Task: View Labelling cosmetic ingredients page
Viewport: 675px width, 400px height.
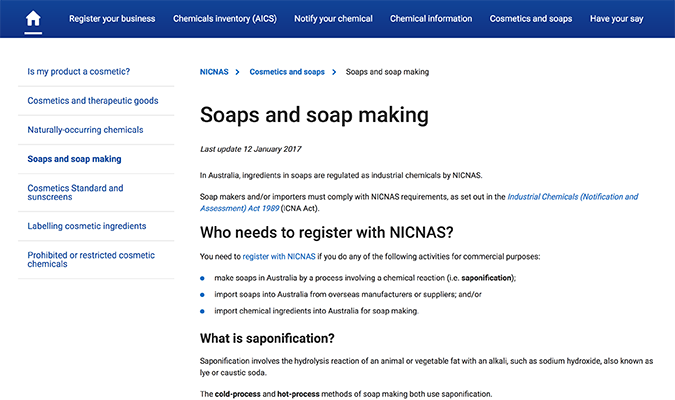Action: point(87,226)
